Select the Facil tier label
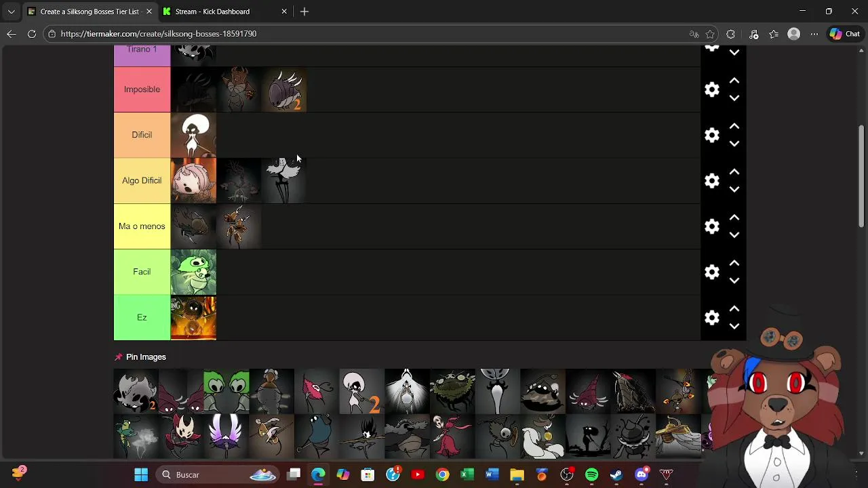 142,272
